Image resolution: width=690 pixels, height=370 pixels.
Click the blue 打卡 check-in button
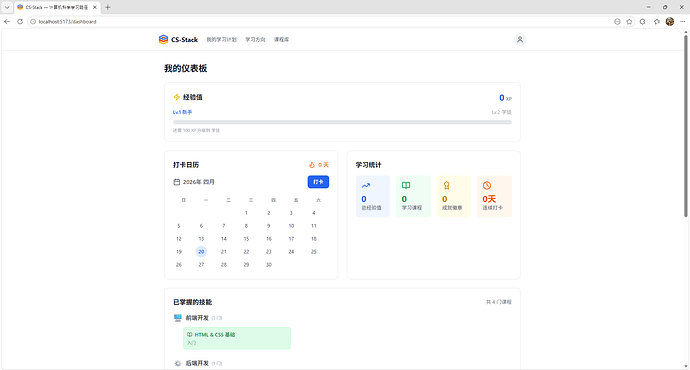[x=318, y=182]
